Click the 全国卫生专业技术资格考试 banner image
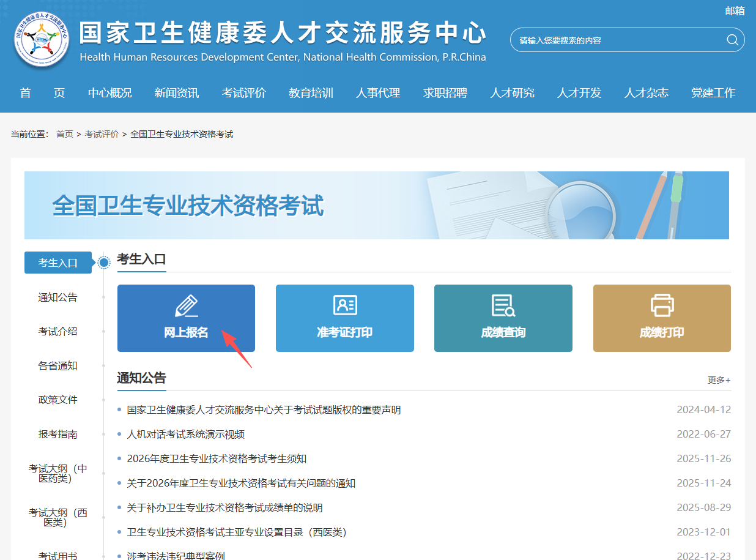Viewport: 756px width, 560px height. point(376,206)
